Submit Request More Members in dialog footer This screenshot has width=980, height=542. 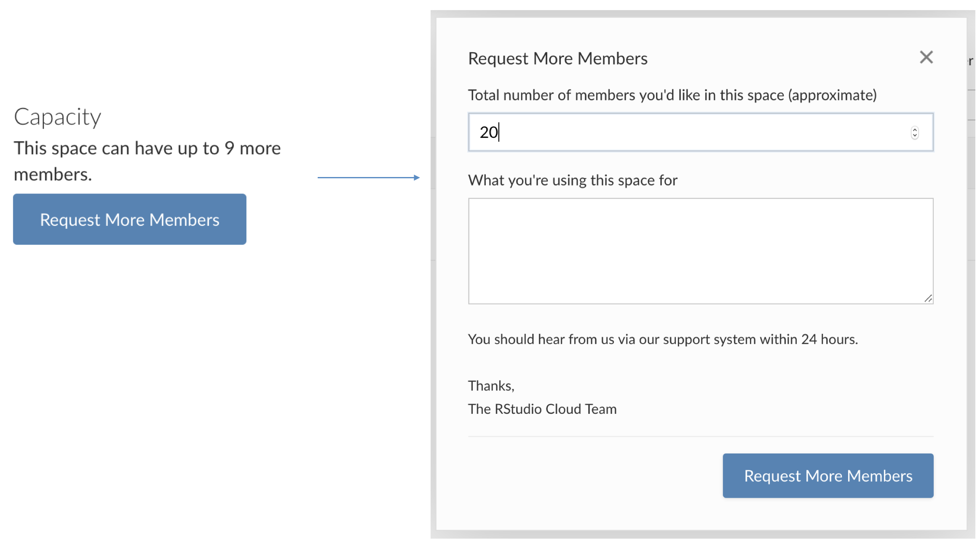pos(827,476)
